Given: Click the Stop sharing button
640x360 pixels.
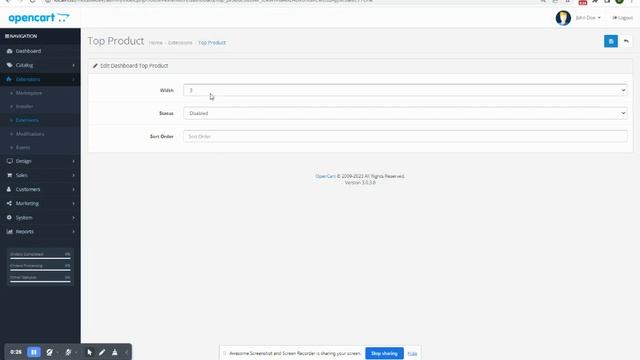Looking at the screenshot, I should (x=384, y=353).
